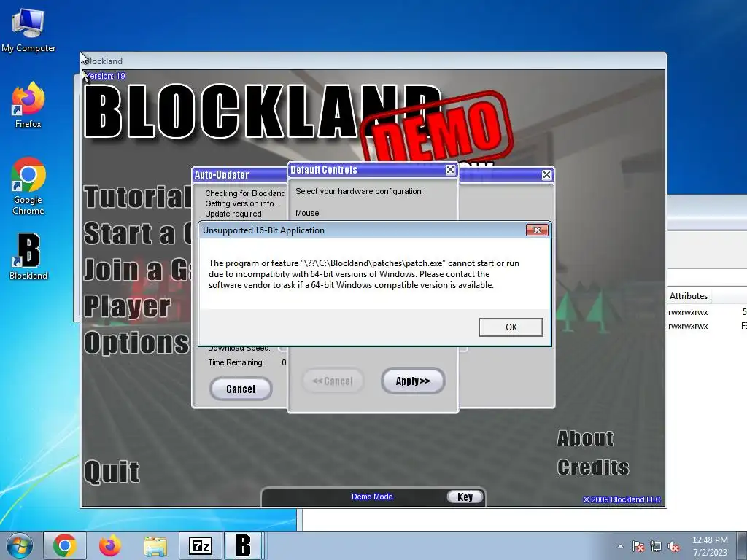
Task: Select Join a Game menu entry
Action: click(x=138, y=270)
